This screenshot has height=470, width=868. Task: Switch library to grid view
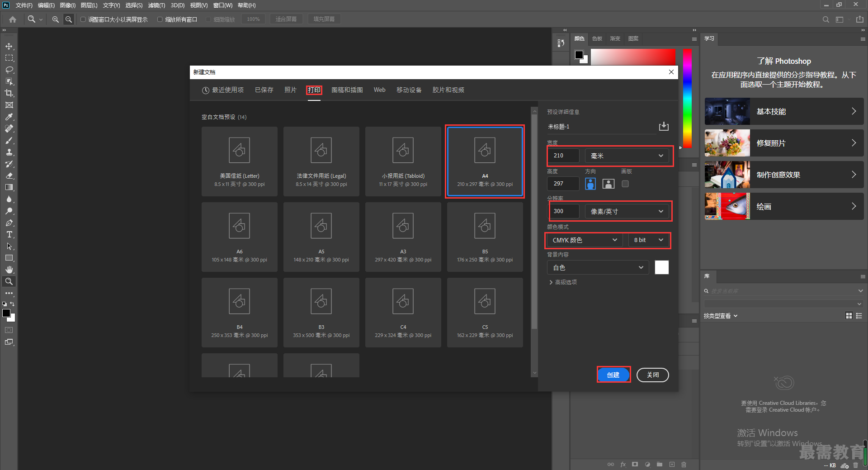tap(849, 316)
